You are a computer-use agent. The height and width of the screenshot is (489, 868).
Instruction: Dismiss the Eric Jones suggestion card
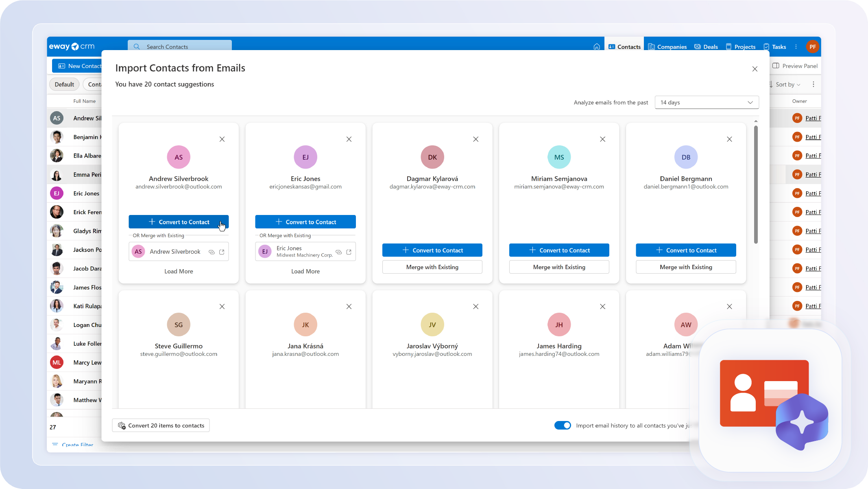coord(349,139)
